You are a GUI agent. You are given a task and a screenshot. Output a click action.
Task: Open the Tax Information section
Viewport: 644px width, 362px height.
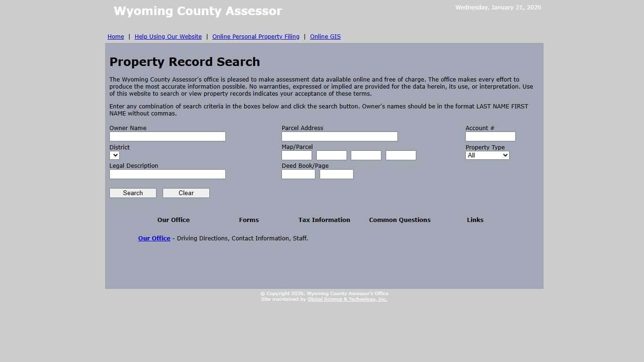[324, 220]
